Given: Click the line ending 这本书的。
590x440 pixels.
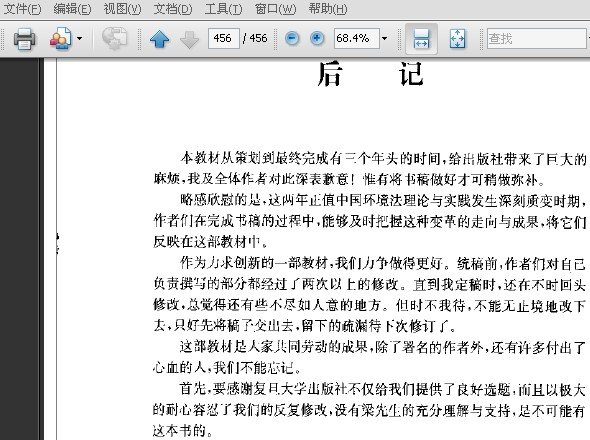Looking at the screenshot, I should point(183,431).
